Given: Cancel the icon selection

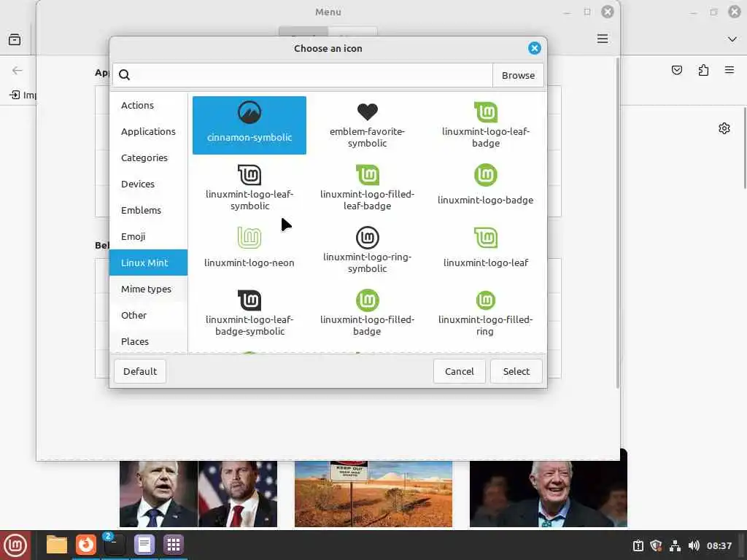Looking at the screenshot, I should (x=459, y=371).
